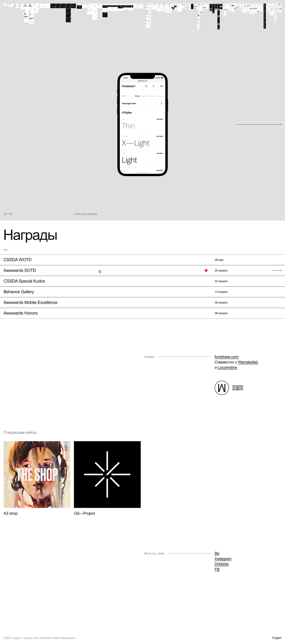Click the red dot in SOTD row
Image resolution: width=285 pixels, height=644 pixels.
[206, 270]
